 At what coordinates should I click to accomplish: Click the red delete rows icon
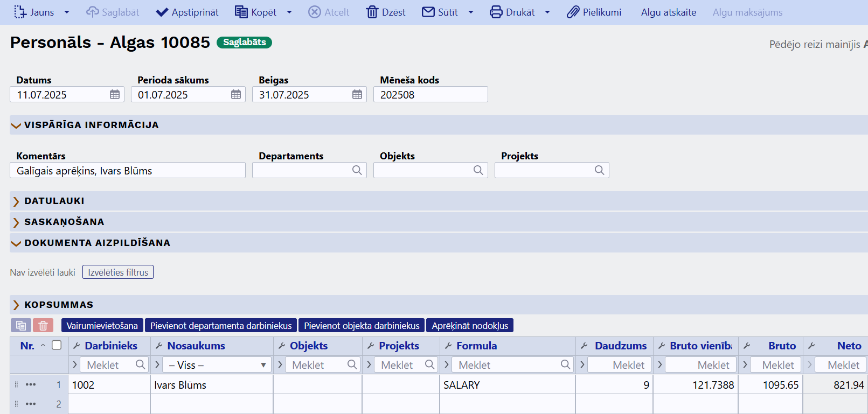coord(43,325)
